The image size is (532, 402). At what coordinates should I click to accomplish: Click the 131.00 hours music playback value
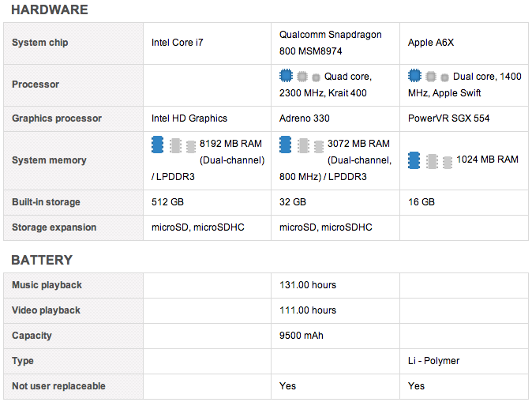(x=308, y=285)
